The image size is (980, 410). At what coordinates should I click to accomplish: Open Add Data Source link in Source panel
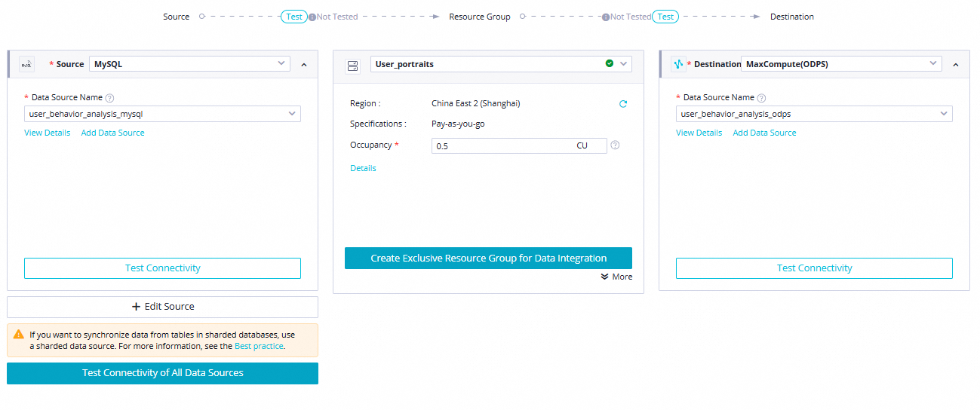point(112,133)
